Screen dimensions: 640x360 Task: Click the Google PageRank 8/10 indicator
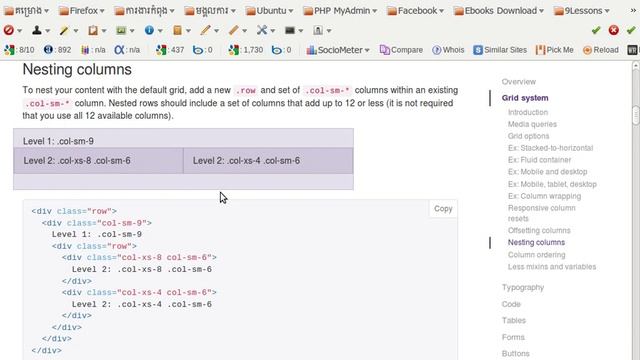[x=19, y=50]
